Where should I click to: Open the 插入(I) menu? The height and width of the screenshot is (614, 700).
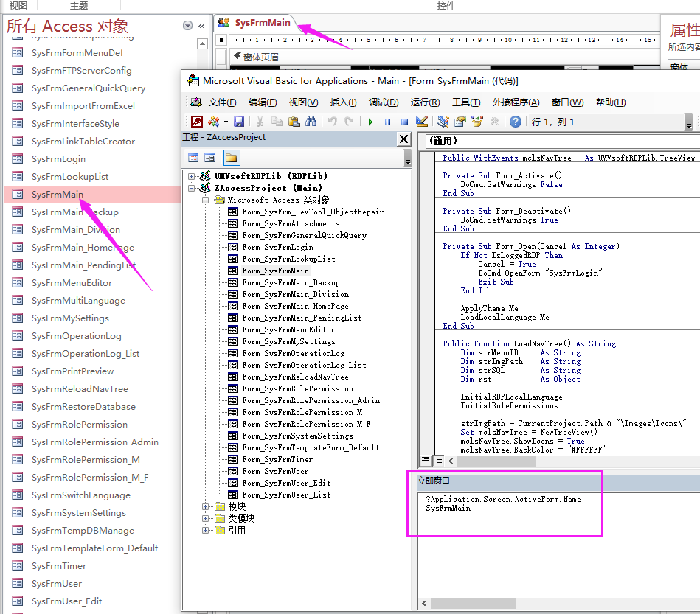[x=343, y=102]
